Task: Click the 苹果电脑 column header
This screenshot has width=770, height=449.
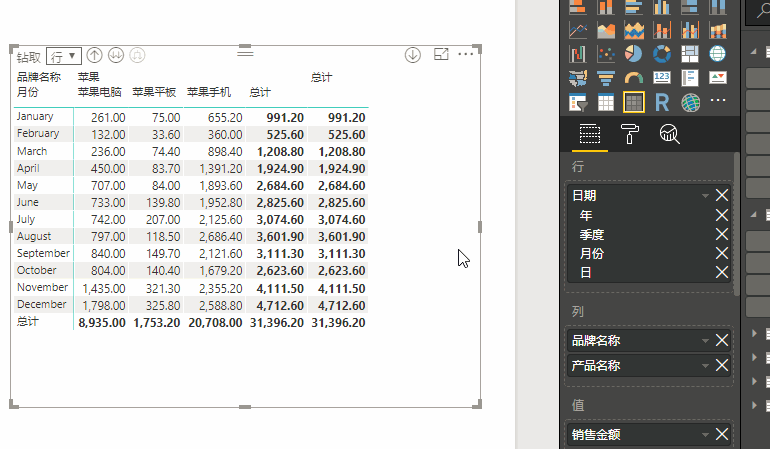Action: point(100,92)
